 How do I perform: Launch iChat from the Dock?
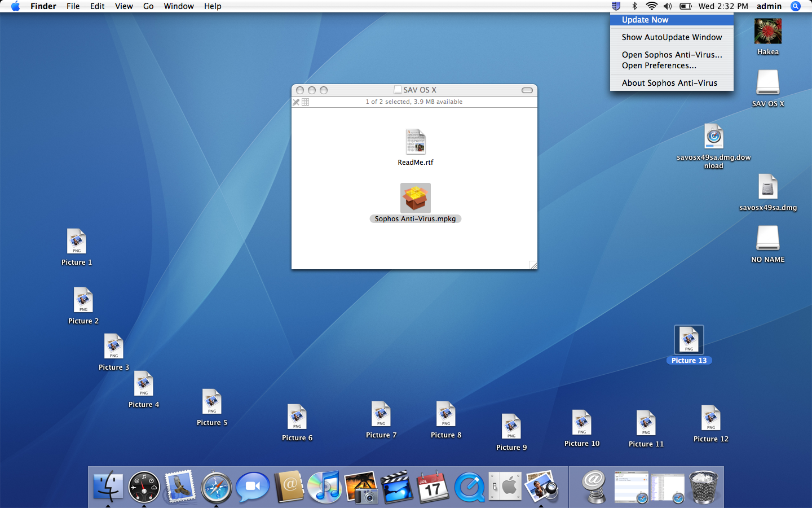pos(252,487)
